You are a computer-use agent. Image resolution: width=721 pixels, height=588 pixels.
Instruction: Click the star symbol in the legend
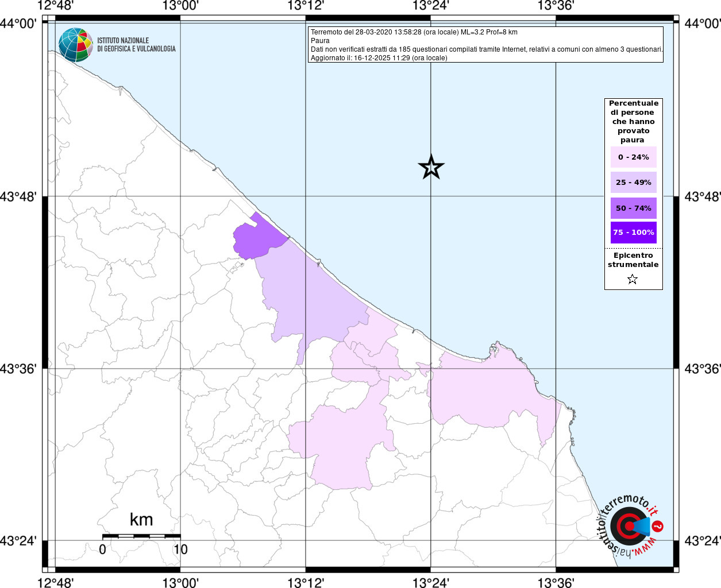click(633, 280)
